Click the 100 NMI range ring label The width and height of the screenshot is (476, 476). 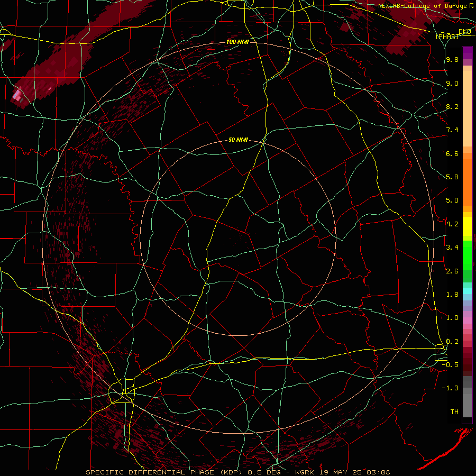click(x=237, y=42)
